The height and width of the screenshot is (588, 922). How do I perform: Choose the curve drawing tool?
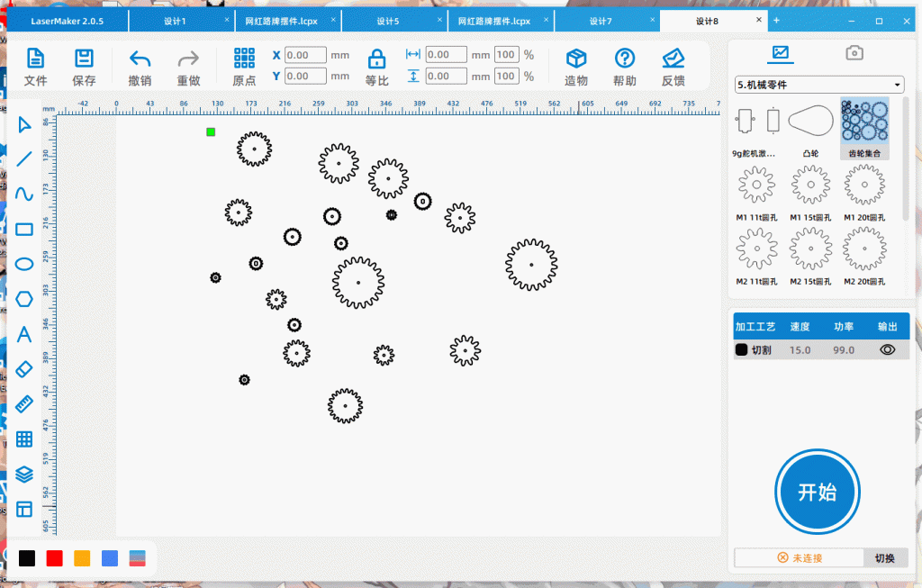tap(24, 194)
